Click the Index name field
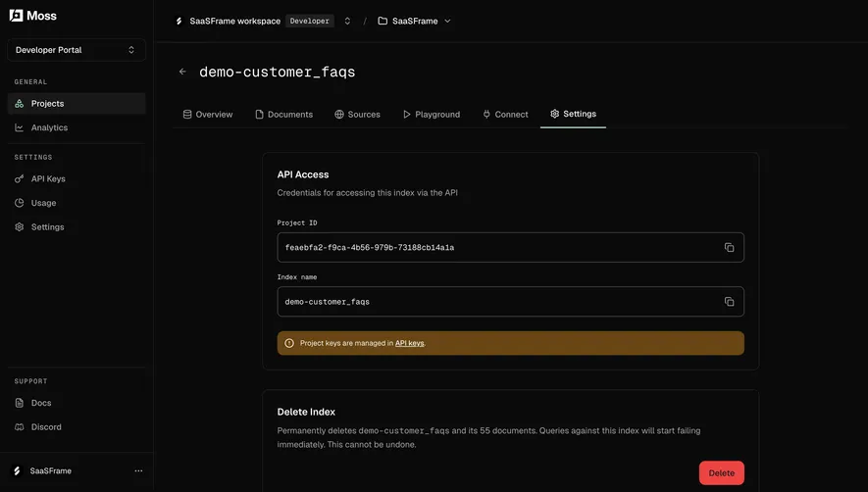Image resolution: width=868 pixels, height=492 pixels. (x=510, y=302)
